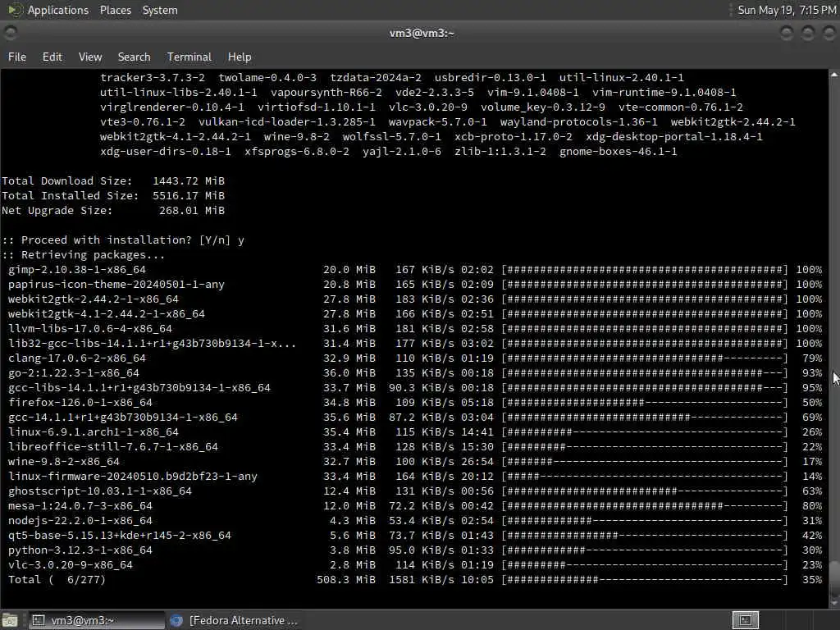Open the terminal View menu
This screenshot has height=630, width=840.
pos(90,57)
